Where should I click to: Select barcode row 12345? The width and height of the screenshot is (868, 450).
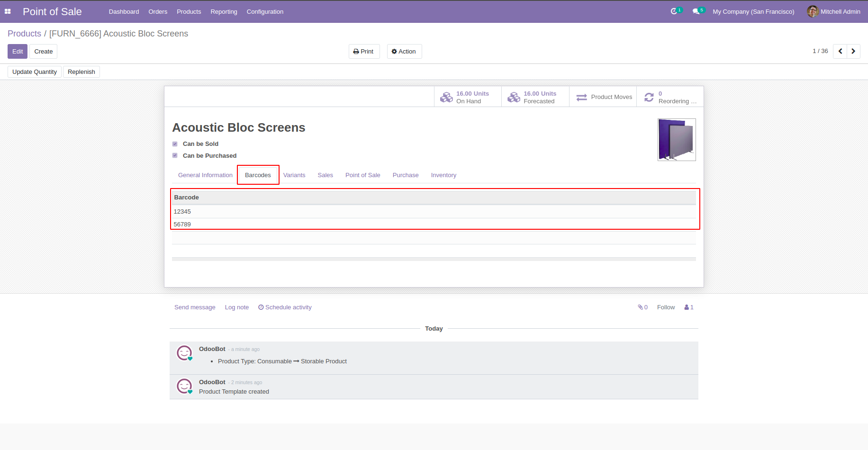434,212
